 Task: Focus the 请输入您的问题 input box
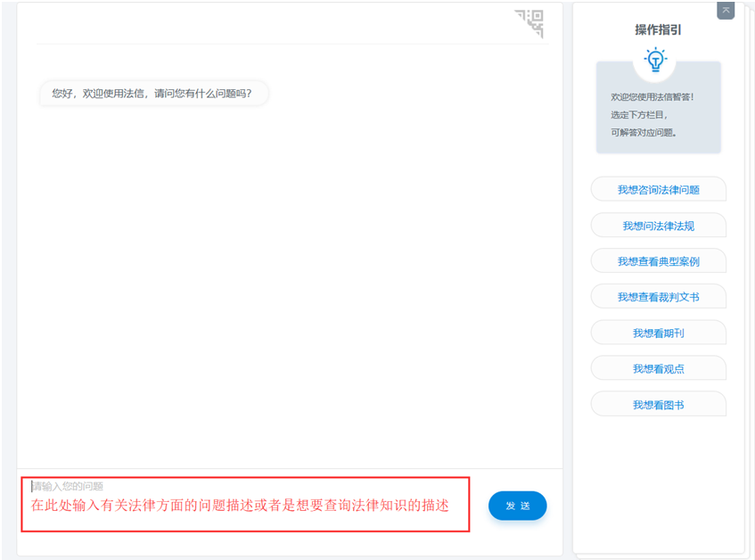(245, 504)
